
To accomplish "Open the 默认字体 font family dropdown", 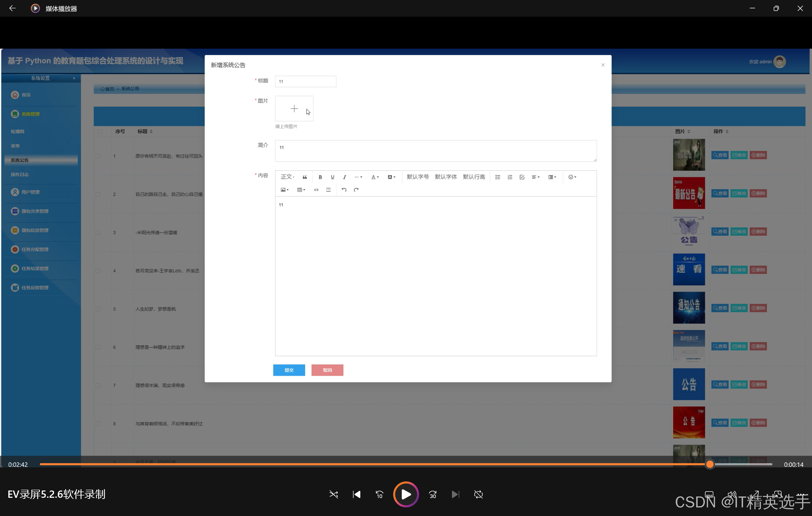I will tap(446, 177).
